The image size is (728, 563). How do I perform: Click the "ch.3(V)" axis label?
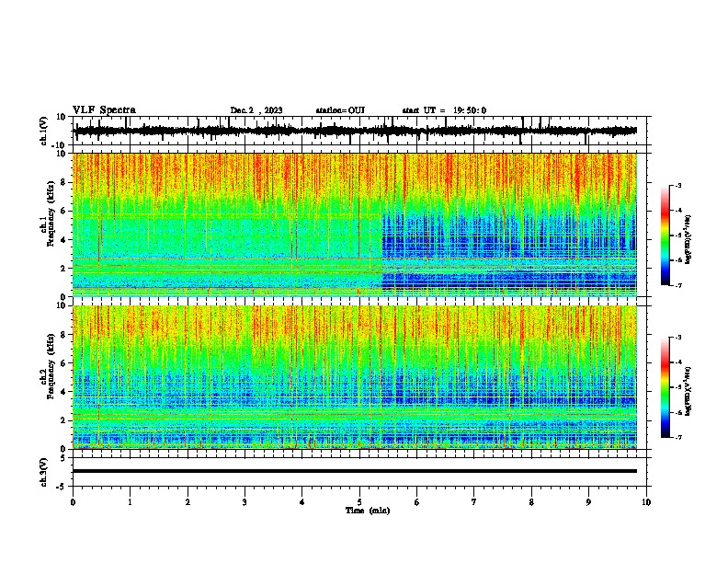click(x=44, y=472)
